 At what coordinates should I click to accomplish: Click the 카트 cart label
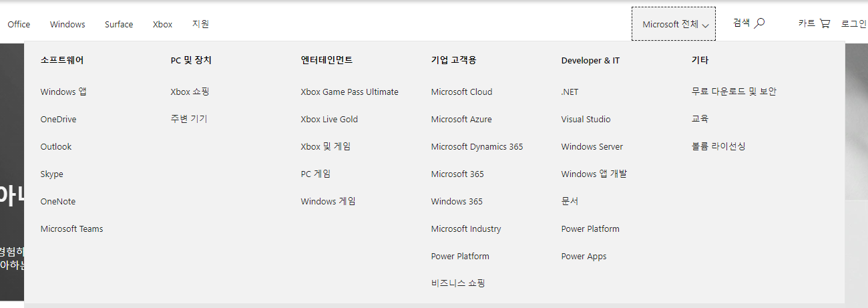point(807,23)
